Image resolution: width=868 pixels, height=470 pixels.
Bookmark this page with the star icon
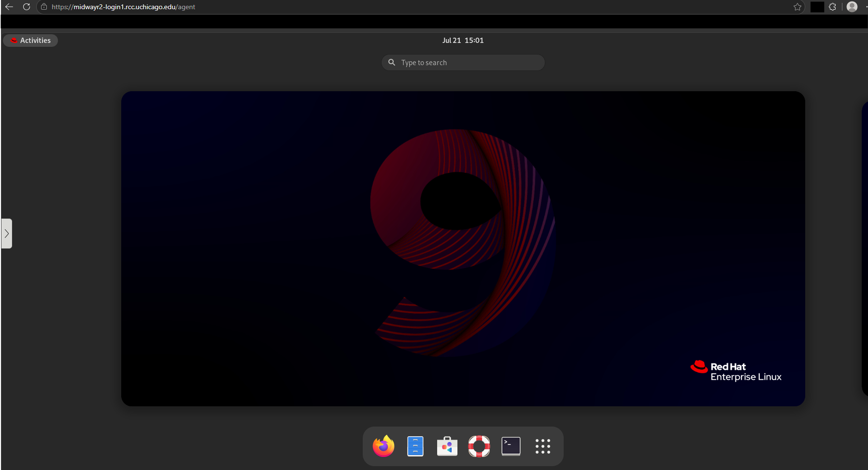(797, 7)
